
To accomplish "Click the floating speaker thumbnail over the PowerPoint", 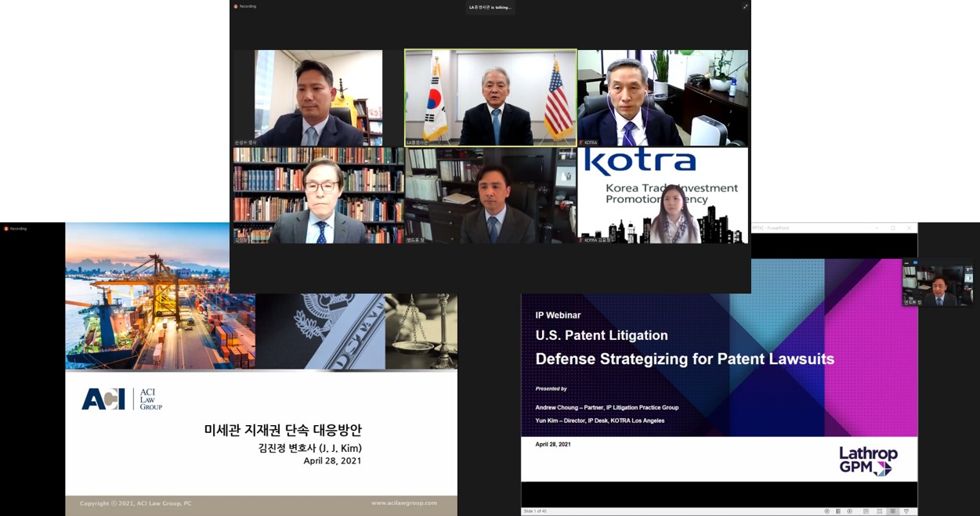I will [x=937, y=283].
